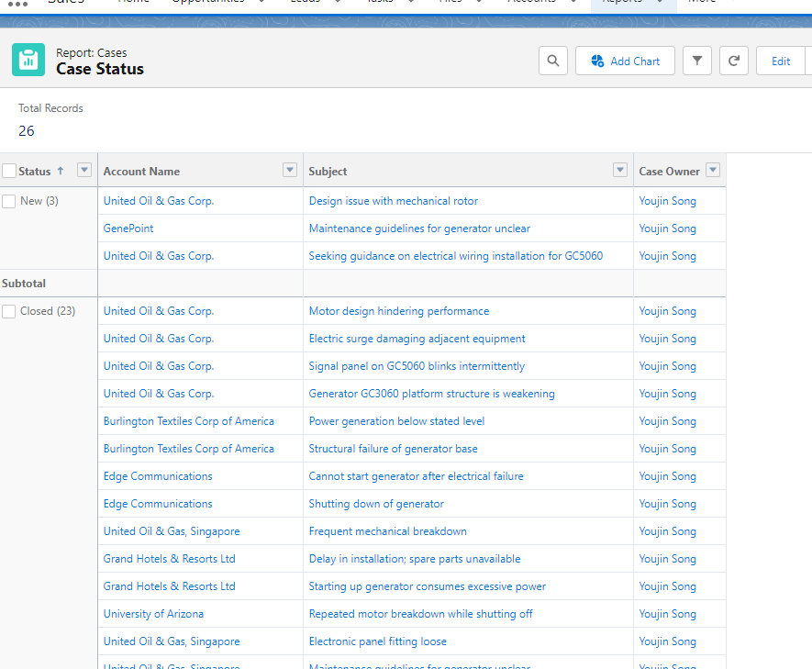
Task: Click the Case Owner column header text
Action: [669, 172]
